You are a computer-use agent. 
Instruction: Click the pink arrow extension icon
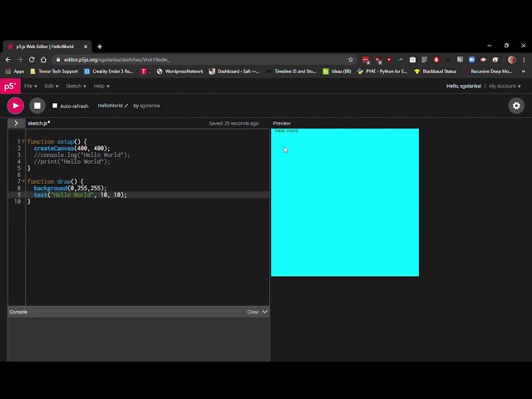(x=484, y=60)
